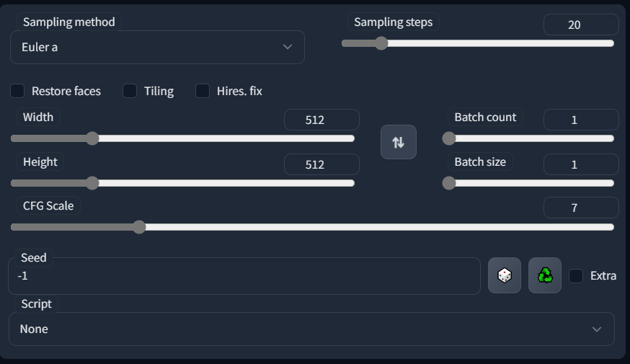Click the Sampling steps number box
630x364 pixels.
click(581, 25)
